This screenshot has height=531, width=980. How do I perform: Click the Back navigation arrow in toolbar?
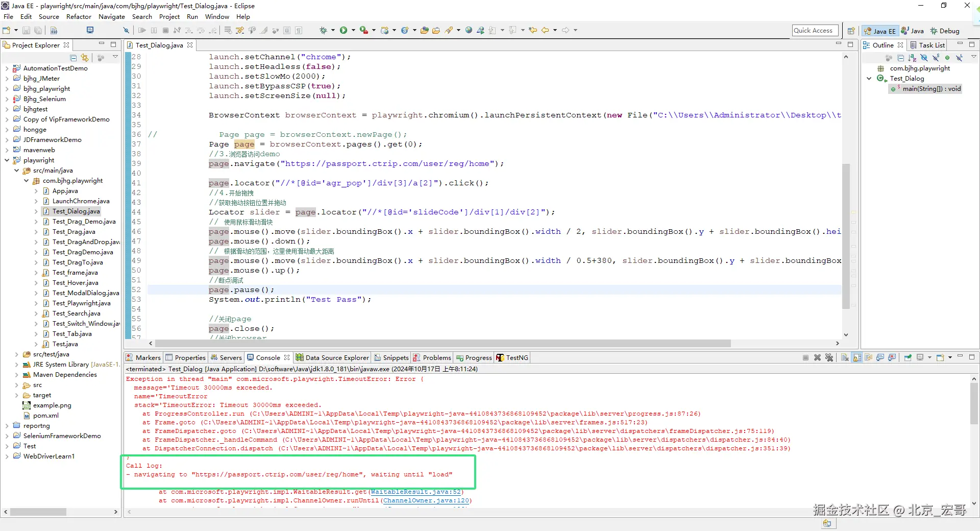tap(545, 31)
